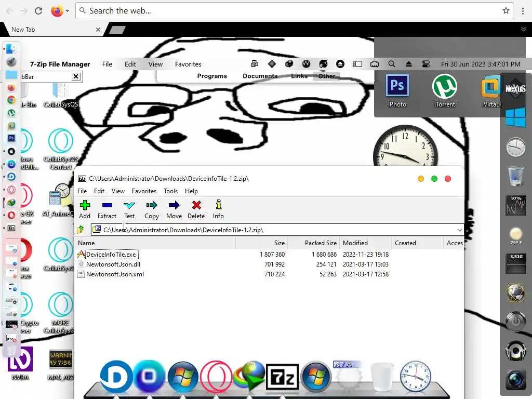The width and height of the screenshot is (532, 399).
Task: Click the red Delete toolbar button
Action: tap(196, 209)
